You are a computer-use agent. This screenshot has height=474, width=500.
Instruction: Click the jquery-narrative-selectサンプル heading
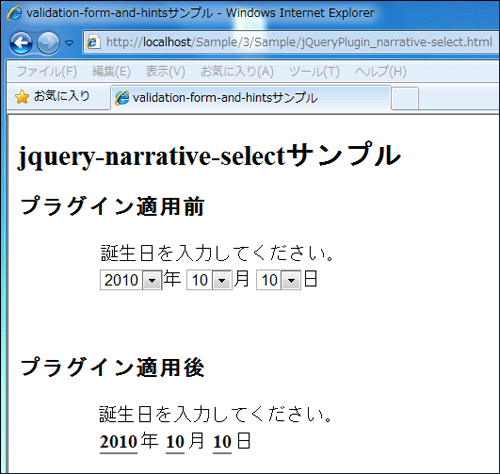coord(209,155)
